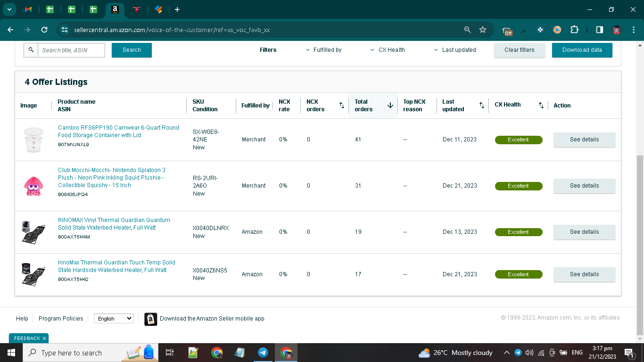Expand the Last updated filter

(x=455, y=50)
